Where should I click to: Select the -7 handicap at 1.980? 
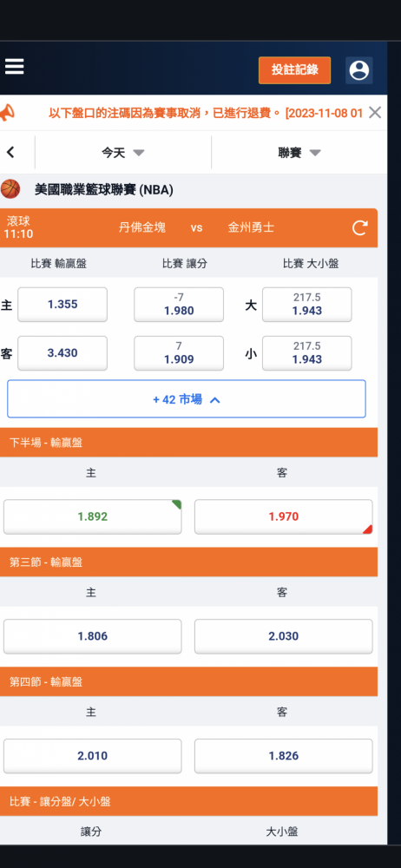click(x=179, y=305)
